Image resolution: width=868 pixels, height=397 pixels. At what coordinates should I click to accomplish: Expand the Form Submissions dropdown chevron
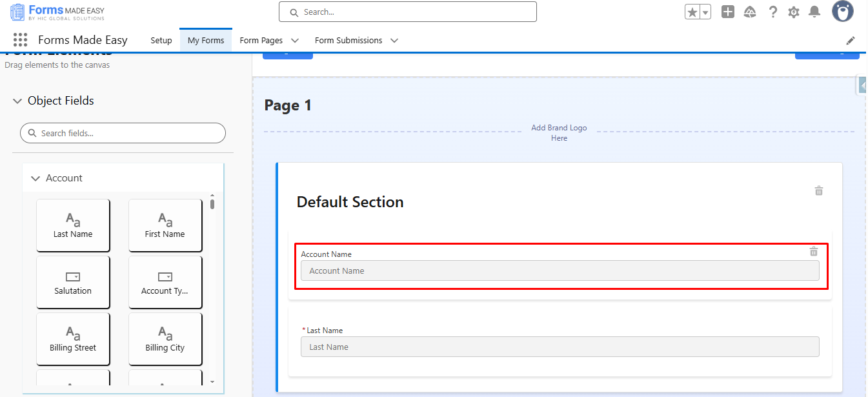394,40
